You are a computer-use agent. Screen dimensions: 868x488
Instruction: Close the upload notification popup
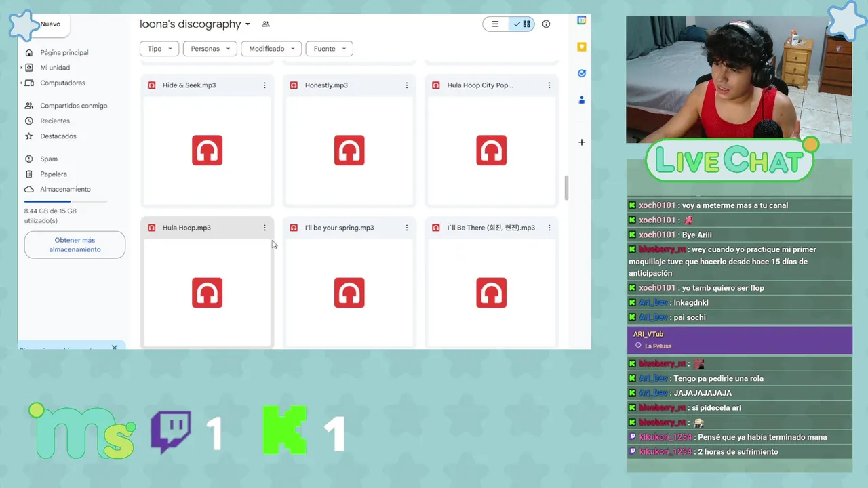pyautogui.click(x=115, y=347)
